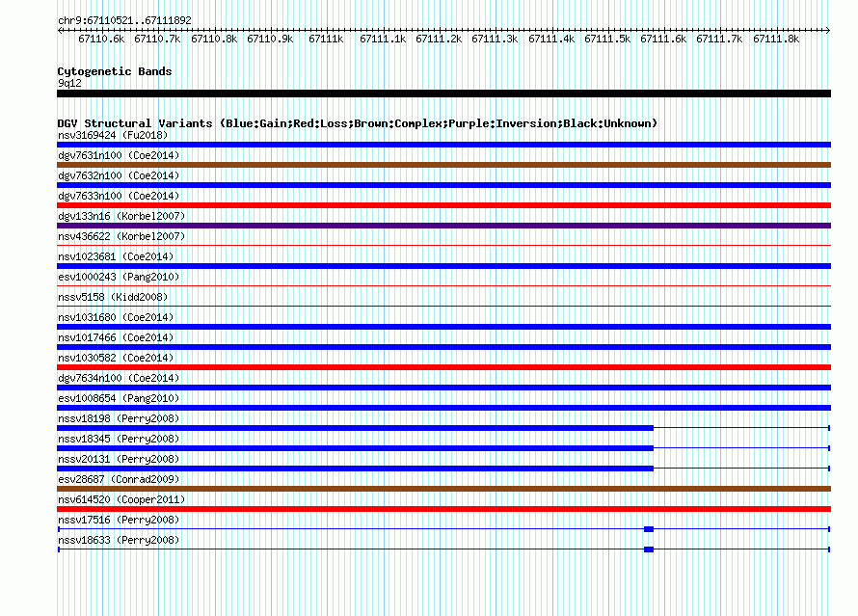Click the nssv17516 (Perry2008) label
This screenshot has height=616, width=858.
[119, 520]
